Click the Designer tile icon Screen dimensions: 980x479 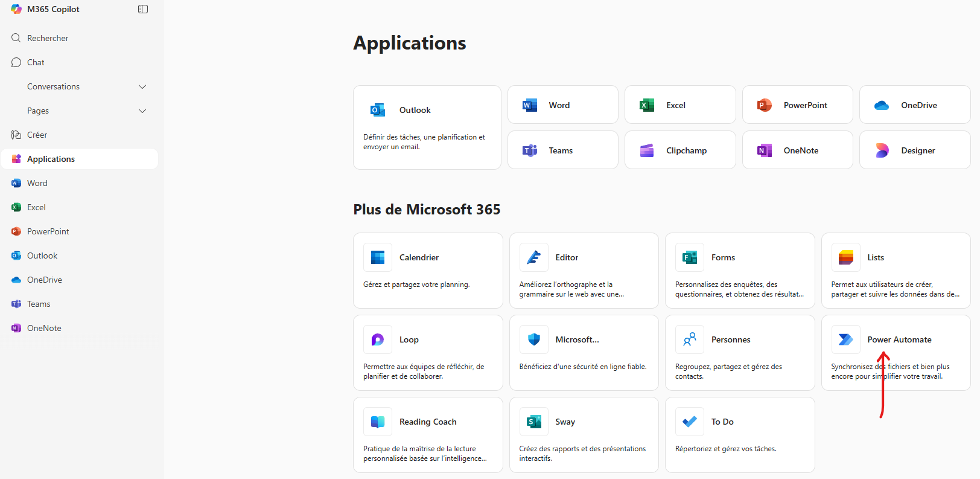pos(882,150)
